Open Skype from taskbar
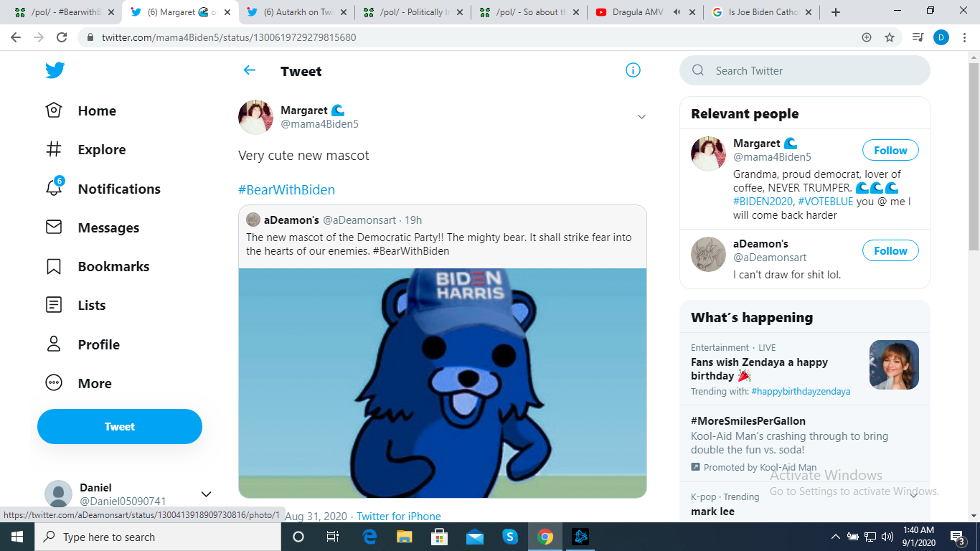The height and width of the screenshot is (551, 980). click(509, 537)
